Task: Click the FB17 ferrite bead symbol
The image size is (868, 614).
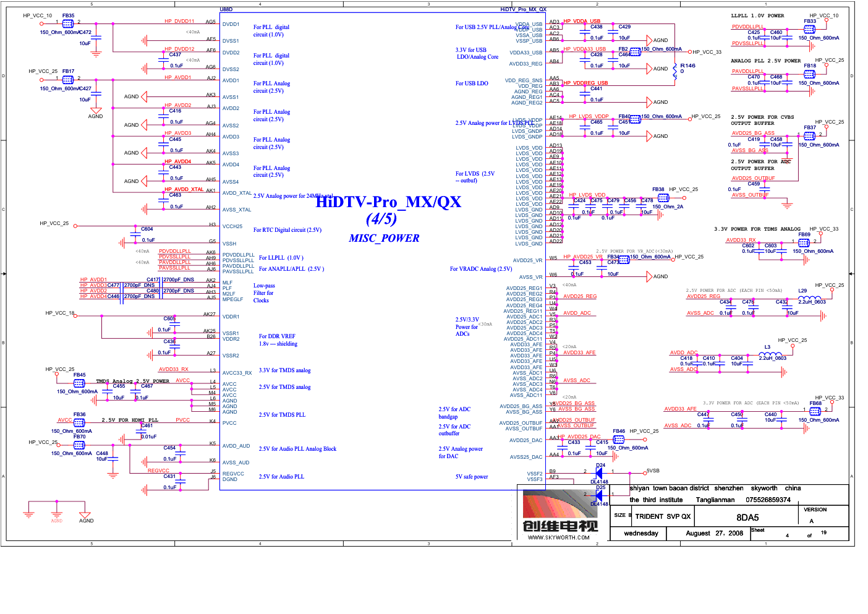Action: coord(68,79)
